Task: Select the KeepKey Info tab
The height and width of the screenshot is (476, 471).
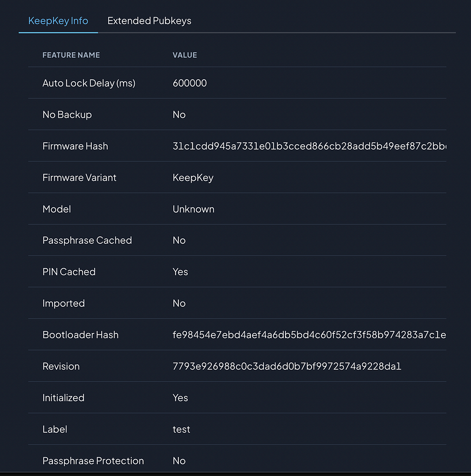Action: 58,21
